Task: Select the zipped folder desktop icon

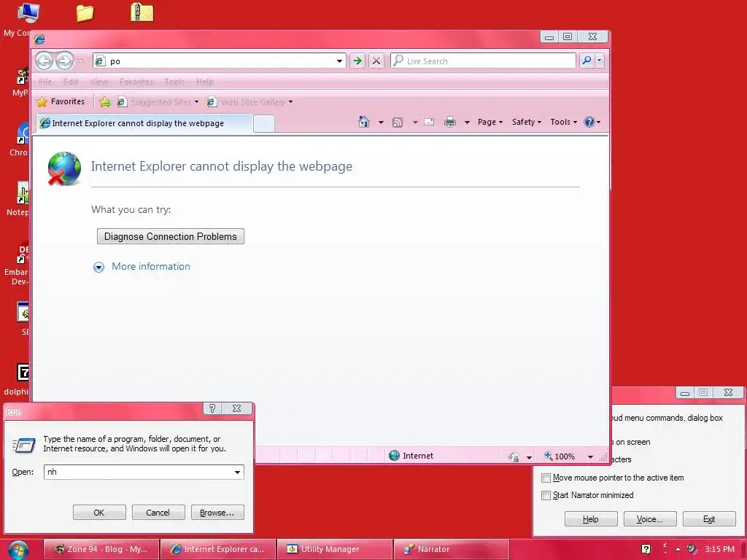Action: (142, 12)
